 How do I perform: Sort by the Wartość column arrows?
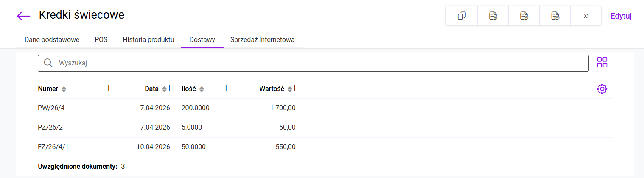pyautogui.click(x=290, y=89)
